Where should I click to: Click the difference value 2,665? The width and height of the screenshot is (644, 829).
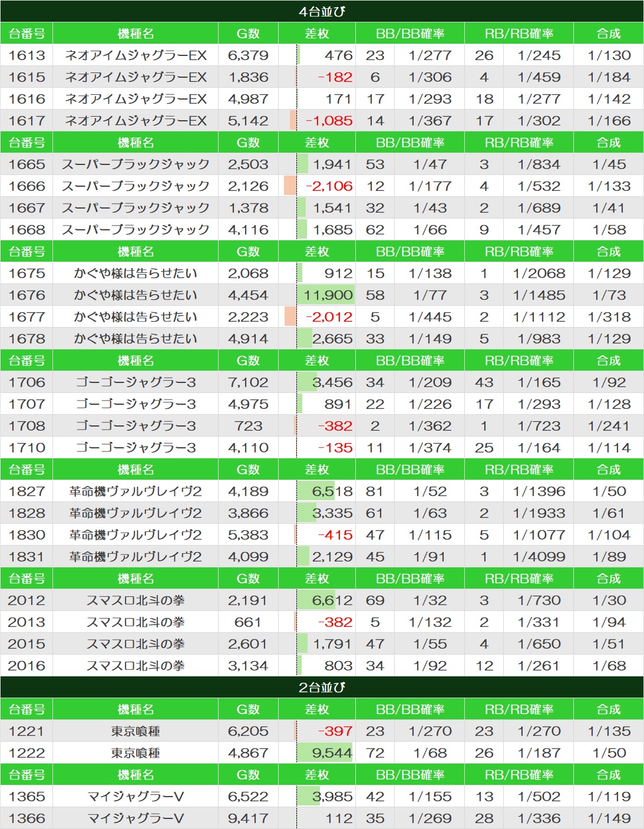tap(332, 339)
